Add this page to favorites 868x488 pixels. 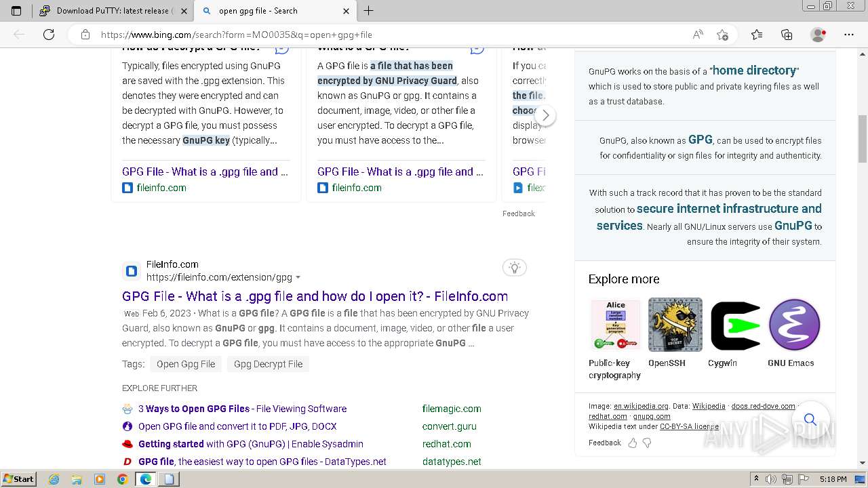[x=722, y=35]
